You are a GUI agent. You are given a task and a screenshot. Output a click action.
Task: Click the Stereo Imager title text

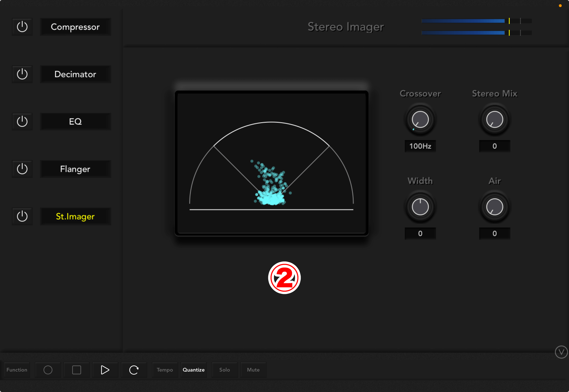346,27
